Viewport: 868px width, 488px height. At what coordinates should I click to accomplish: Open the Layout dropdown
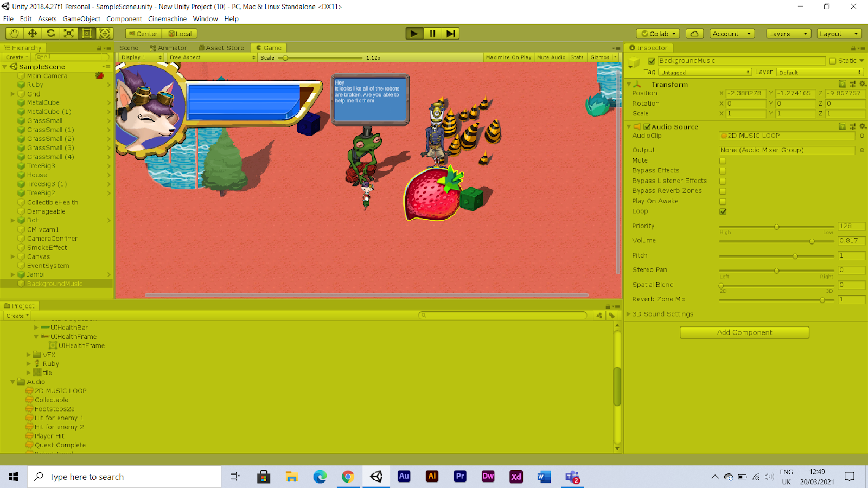click(x=840, y=34)
